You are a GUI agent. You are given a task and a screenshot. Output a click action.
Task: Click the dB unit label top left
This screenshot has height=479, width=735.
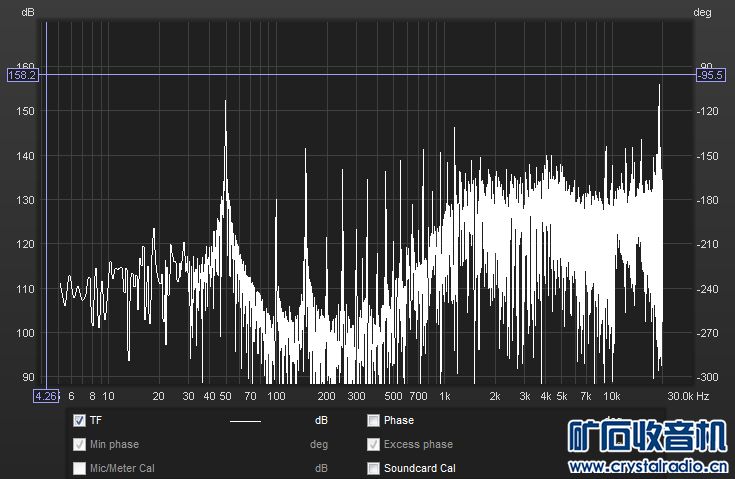[x=28, y=13]
